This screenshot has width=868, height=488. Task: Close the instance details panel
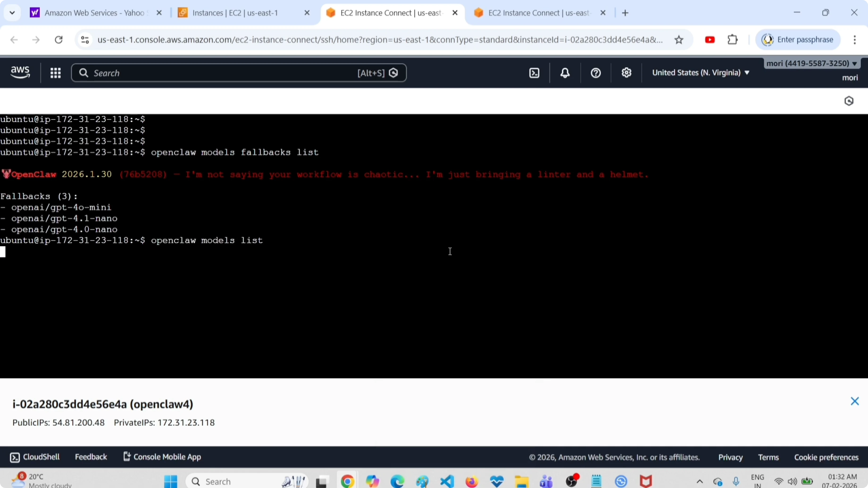point(855,401)
